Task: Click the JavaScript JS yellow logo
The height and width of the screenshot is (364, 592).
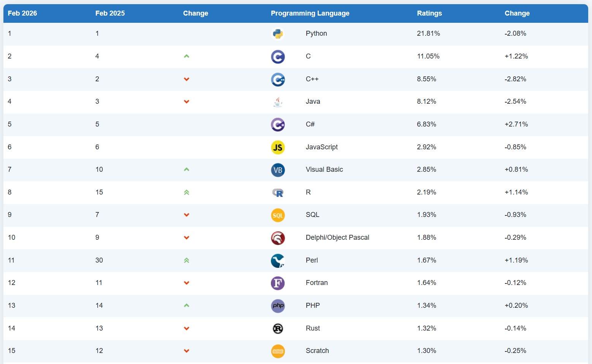Action: tap(278, 147)
